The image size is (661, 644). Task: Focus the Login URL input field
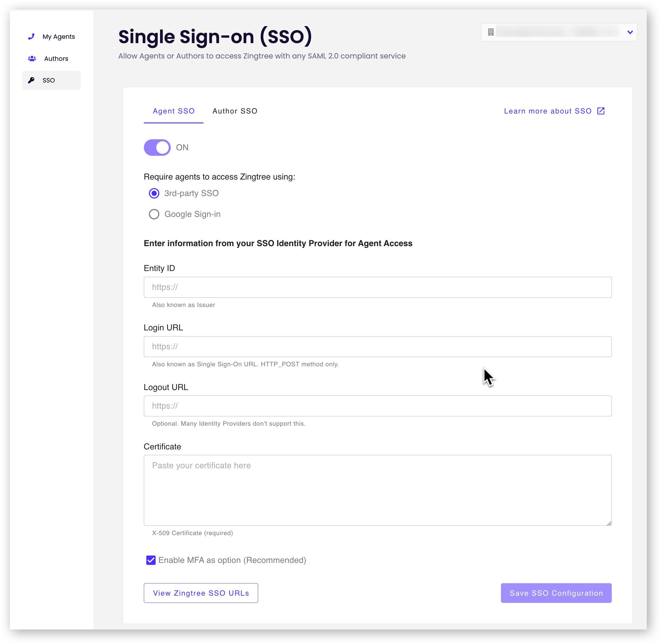378,347
